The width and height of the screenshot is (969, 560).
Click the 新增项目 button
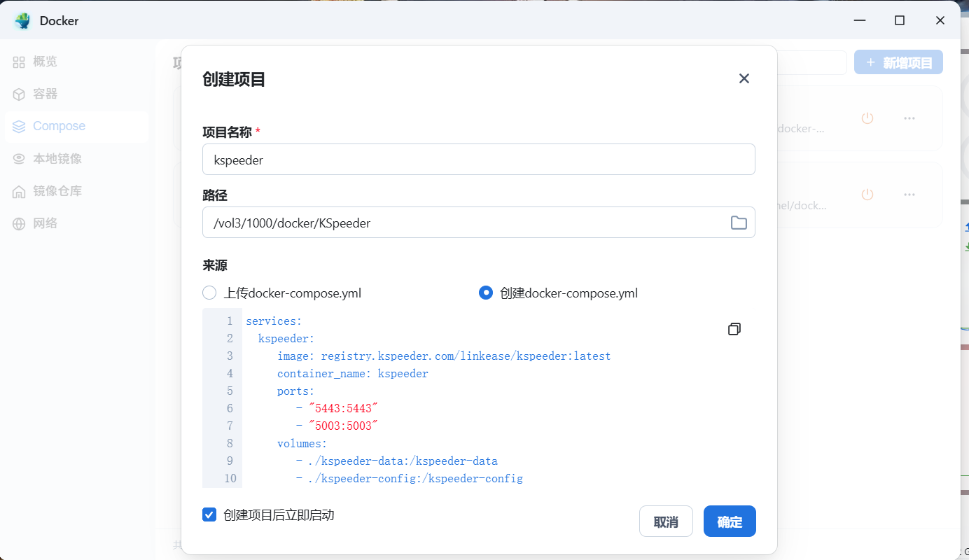(898, 63)
